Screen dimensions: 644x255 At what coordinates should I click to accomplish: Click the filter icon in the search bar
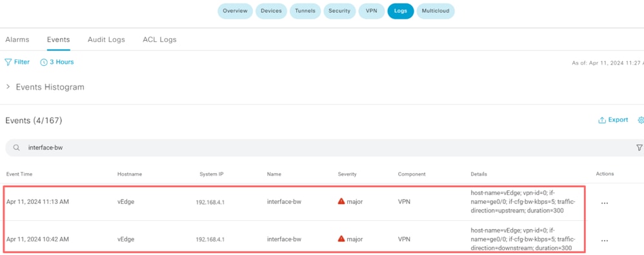coord(639,148)
